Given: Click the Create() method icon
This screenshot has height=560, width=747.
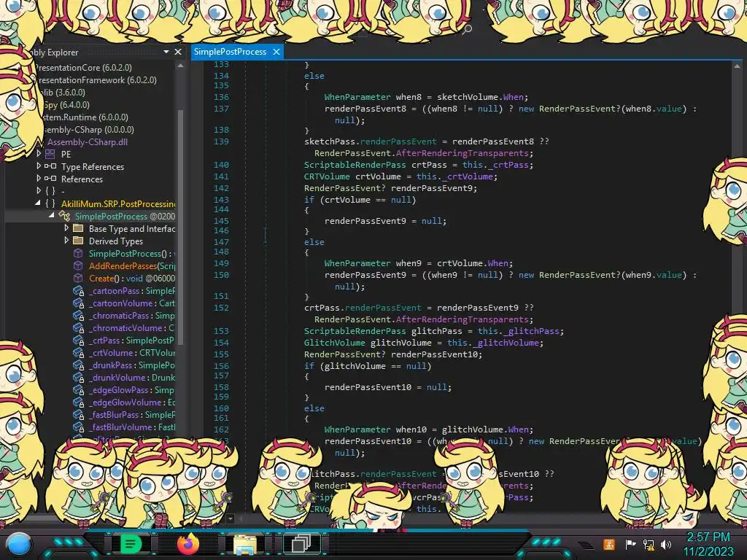Looking at the screenshot, I should [x=78, y=278].
